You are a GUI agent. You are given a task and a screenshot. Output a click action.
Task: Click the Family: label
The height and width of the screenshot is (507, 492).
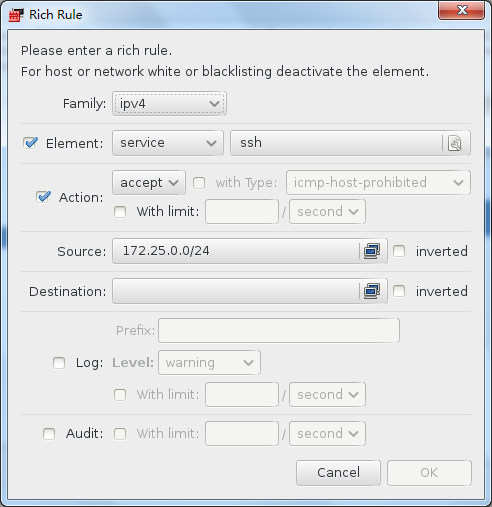(x=84, y=104)
